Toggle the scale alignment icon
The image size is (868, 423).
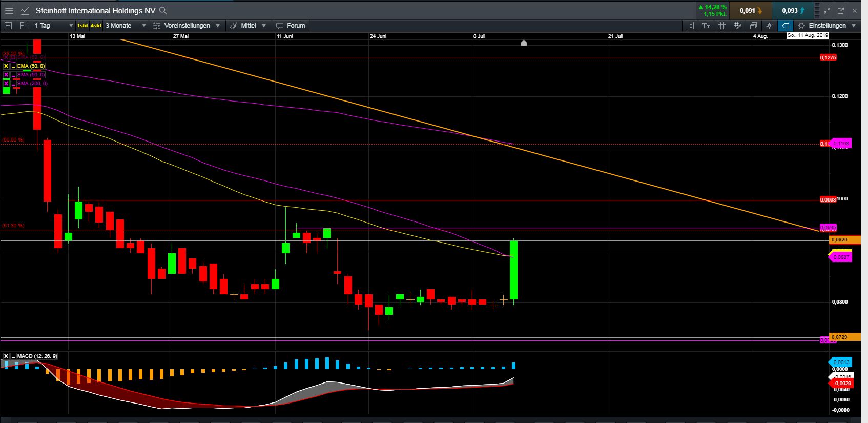(690, 25)
